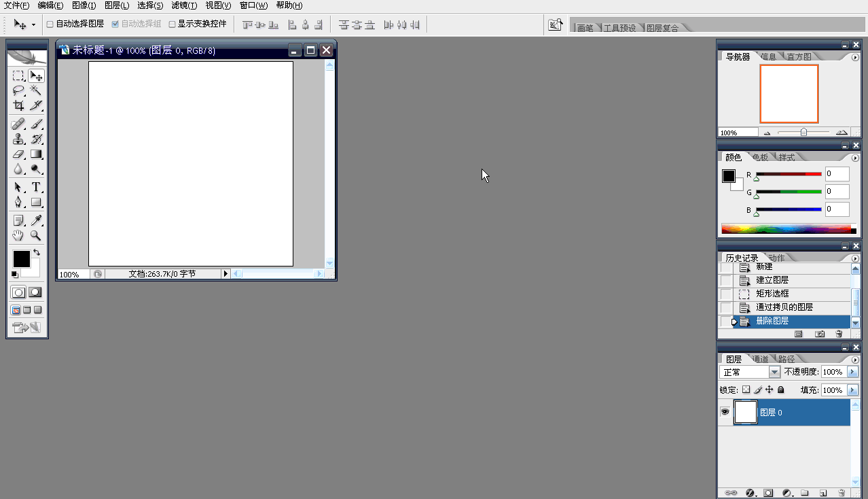
Task: Select the Hand tool
Action: pyautogui.click(x=18, y=236)
